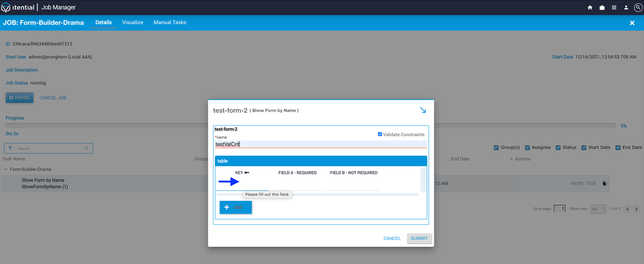This screenshot has height=264, width=644.
Task: Switch to the Visualize tab
Action: [133, 23]
